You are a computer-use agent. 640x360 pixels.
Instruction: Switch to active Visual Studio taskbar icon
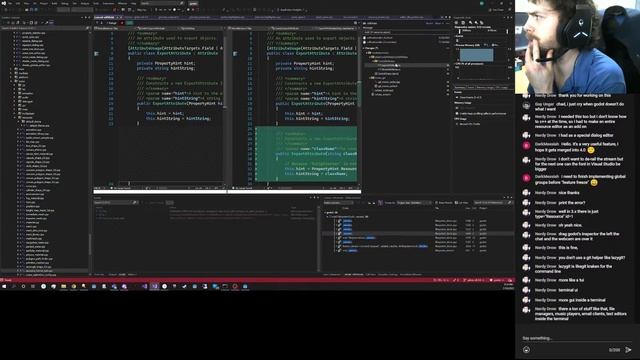pos(155,287)
